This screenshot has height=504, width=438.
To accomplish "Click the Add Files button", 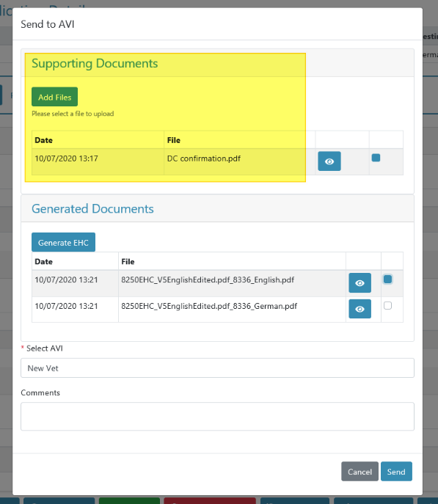I will (x=54, y=97).
